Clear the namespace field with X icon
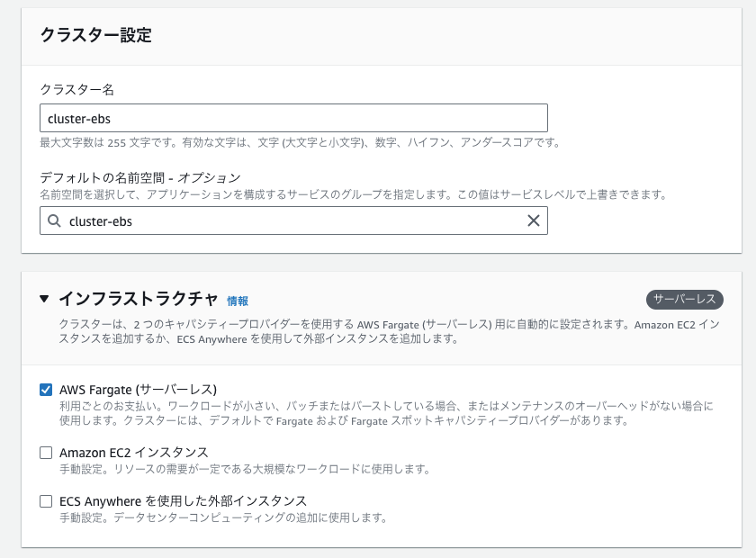The width and height of the screenshot is (756, 558). (x=533, y=220)
